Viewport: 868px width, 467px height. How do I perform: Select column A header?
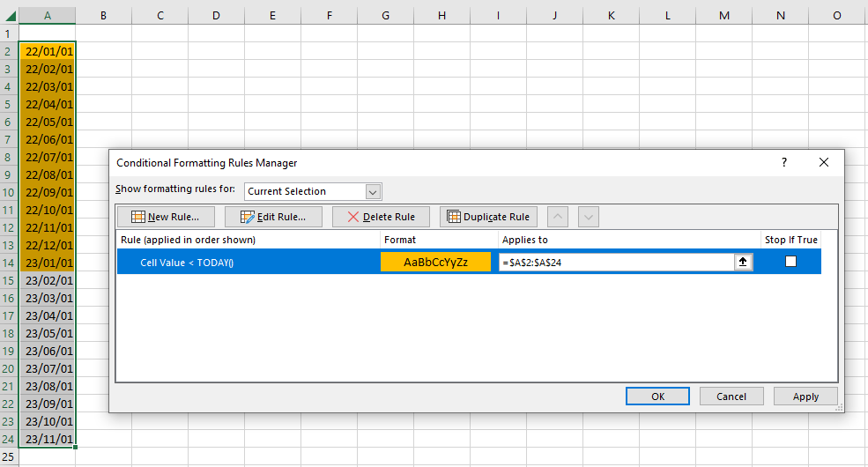[48, 16]
